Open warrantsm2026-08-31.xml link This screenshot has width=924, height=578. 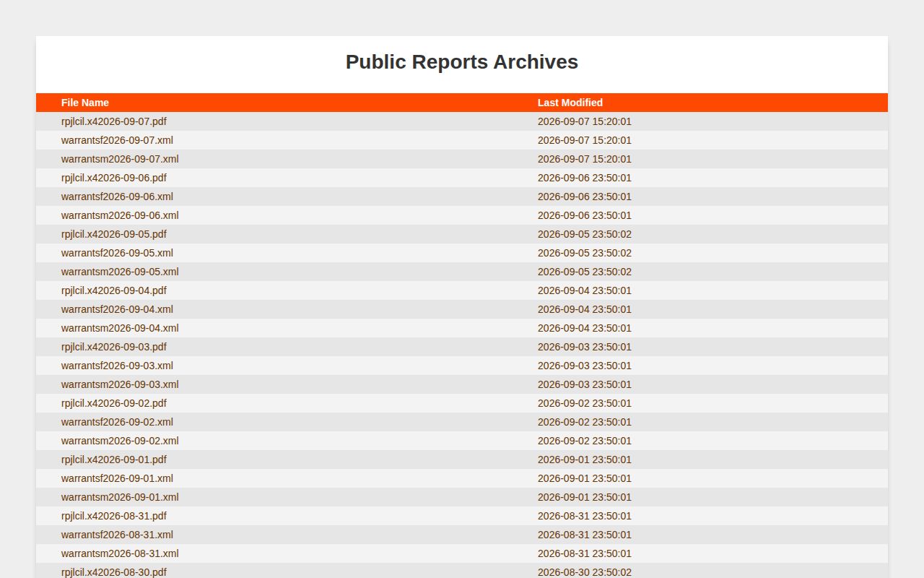(x=120, y=553)
